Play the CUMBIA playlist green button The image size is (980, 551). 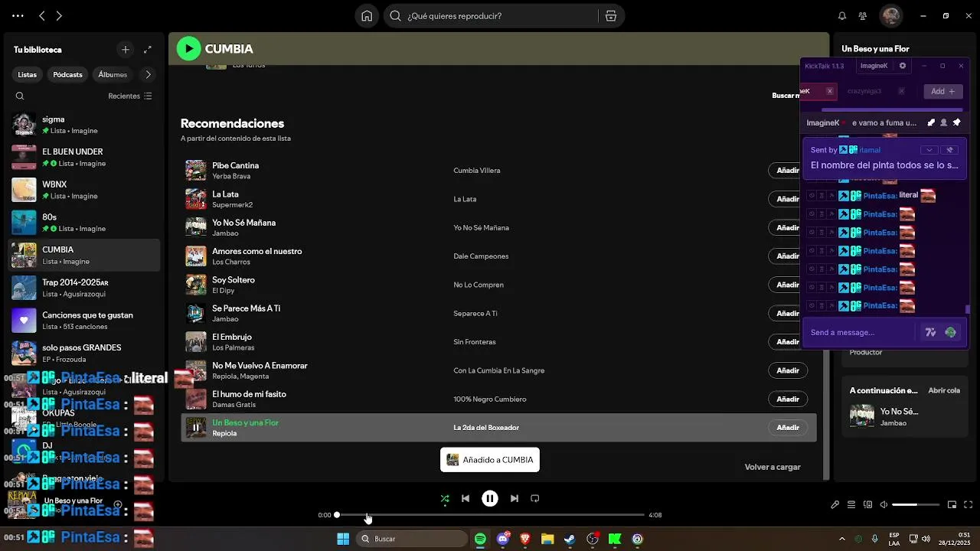pyautogui.click(x=188, y=48)
